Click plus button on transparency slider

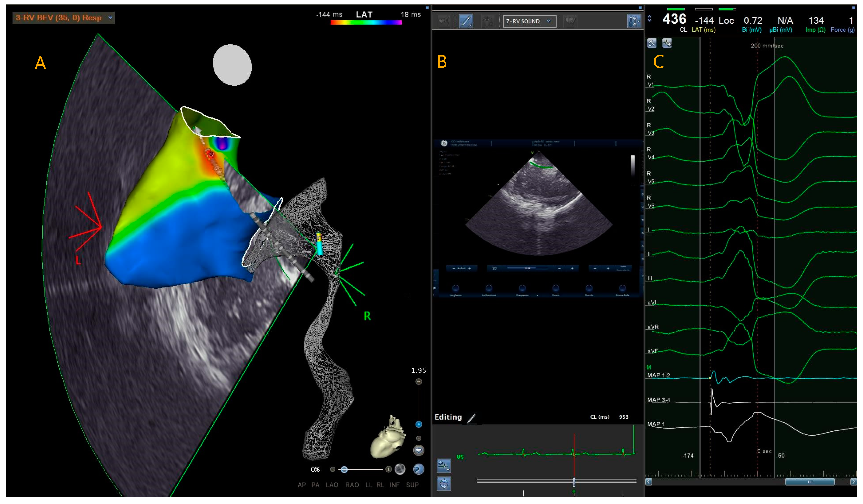[x=388, y=469]
